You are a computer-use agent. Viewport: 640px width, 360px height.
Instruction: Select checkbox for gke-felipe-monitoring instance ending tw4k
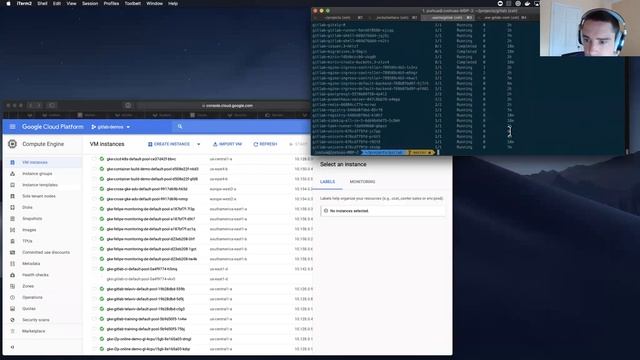(94, 259)
